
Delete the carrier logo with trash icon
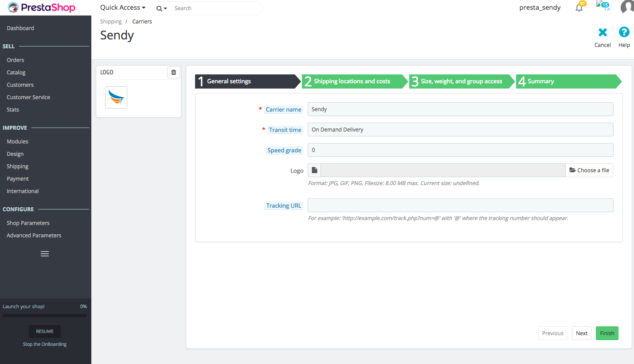click(173, 72)
